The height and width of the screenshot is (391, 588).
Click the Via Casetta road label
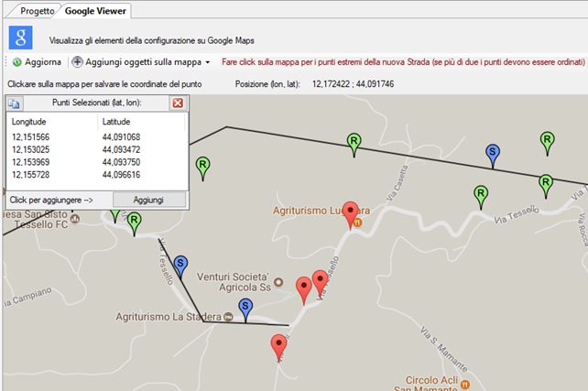[x=397, y=183]
